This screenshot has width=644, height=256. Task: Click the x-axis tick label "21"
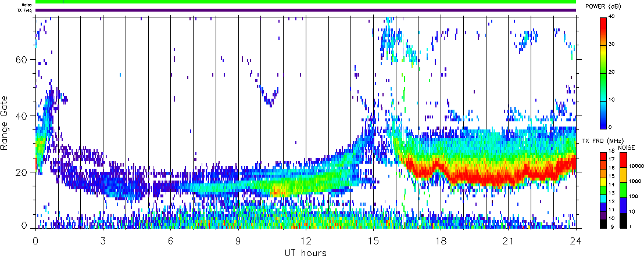[x=508, y=240]
